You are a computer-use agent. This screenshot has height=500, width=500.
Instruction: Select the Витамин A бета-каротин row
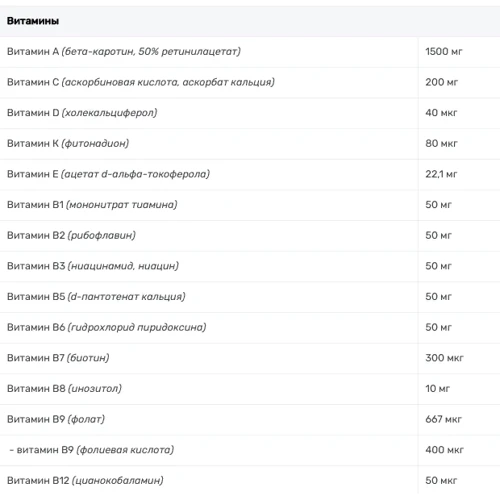pos(250,52)
